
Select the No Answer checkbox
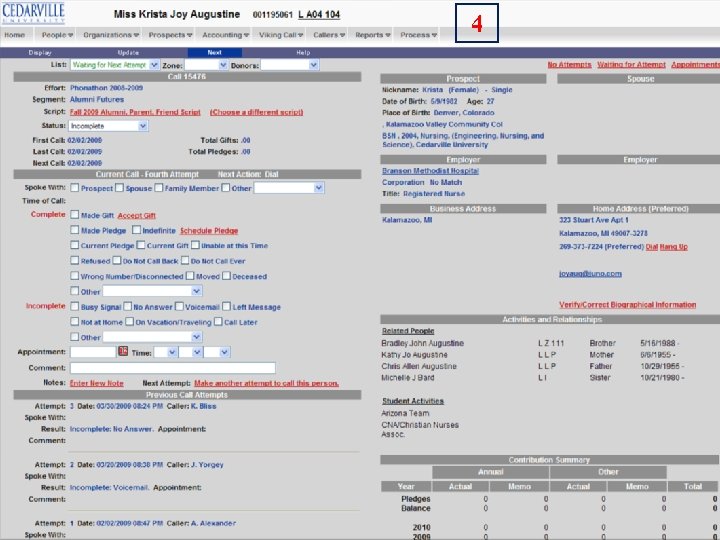128,306
